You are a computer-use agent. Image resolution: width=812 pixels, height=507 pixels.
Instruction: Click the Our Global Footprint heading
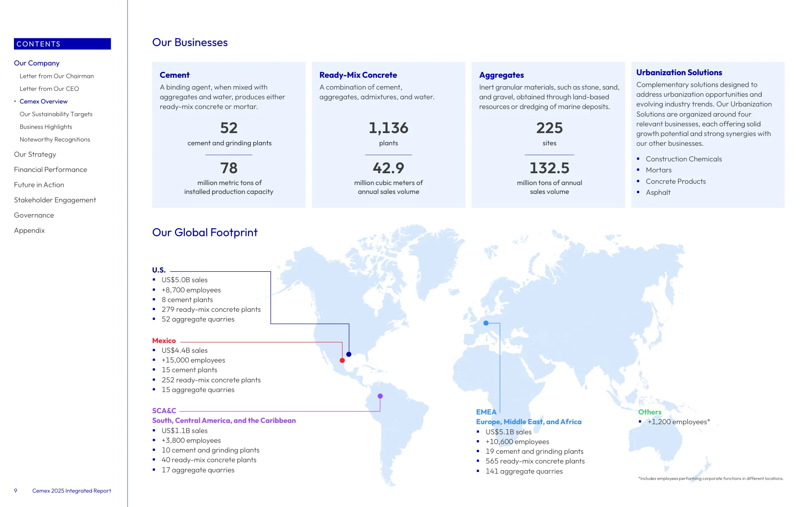click(205, 233)
